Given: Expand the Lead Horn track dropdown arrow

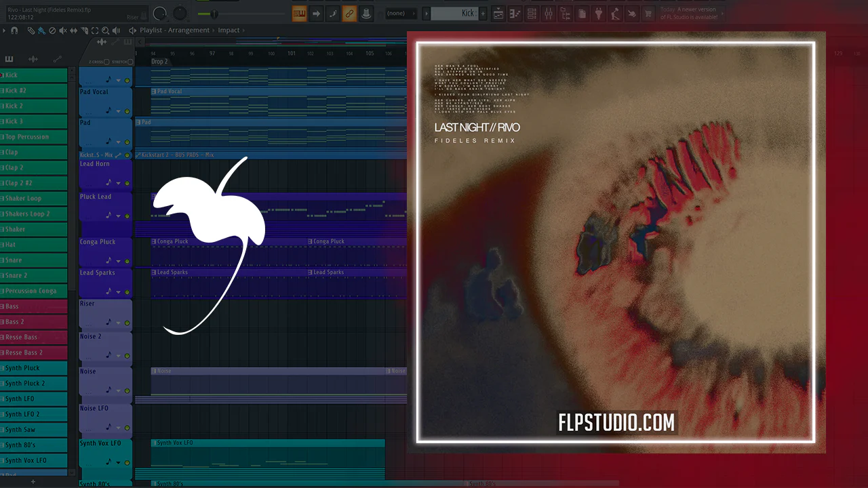Looking at the screenshot, I should tap(119, 184).
